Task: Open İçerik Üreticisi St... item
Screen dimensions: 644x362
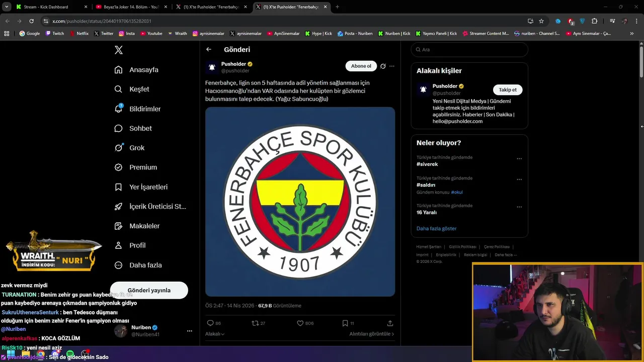Action: pyautogui.click(x=150, y=207)
